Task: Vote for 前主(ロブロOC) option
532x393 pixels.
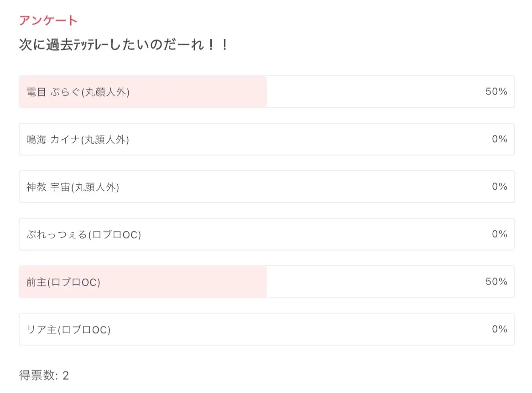Action: click(x=63, y=282)
